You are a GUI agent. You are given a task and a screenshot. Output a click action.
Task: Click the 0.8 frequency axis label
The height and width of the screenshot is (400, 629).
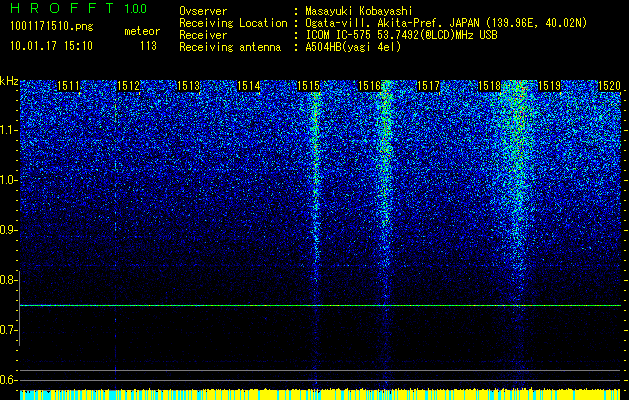coord(7,280)
